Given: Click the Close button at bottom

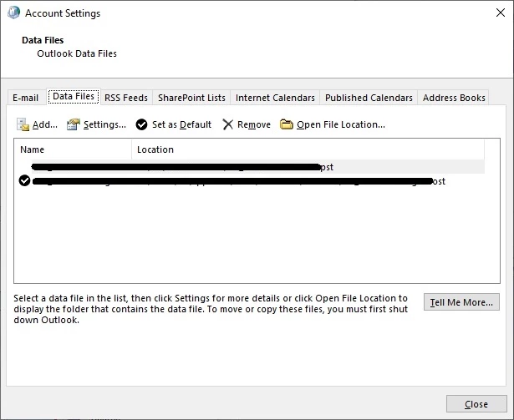Looking at the screenshot, I should click(476, 404).
